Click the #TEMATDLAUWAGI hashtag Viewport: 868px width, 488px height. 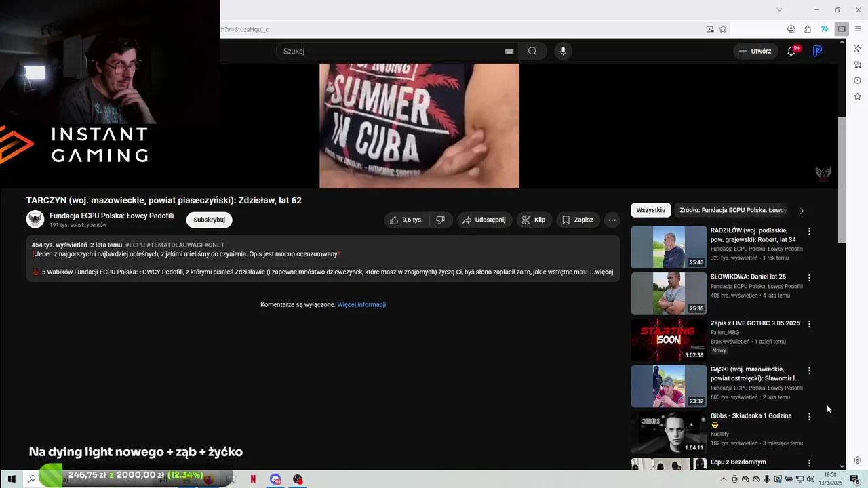[175, 245]
